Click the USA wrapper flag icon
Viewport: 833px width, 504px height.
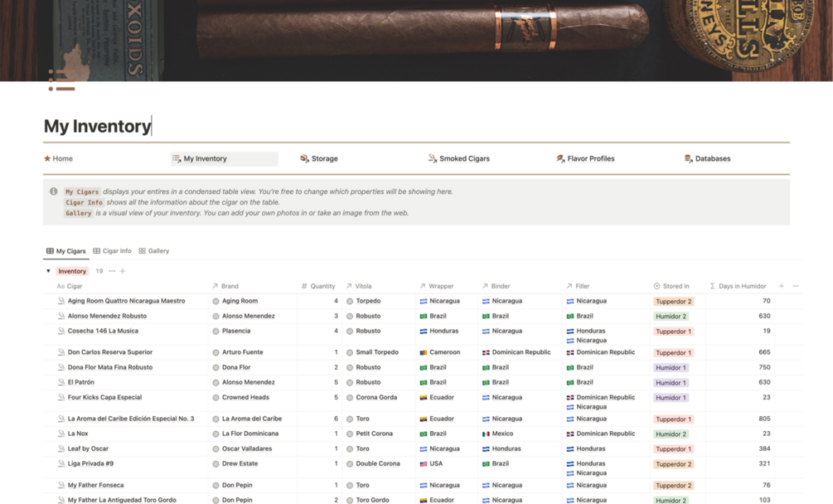click(424, 463)
